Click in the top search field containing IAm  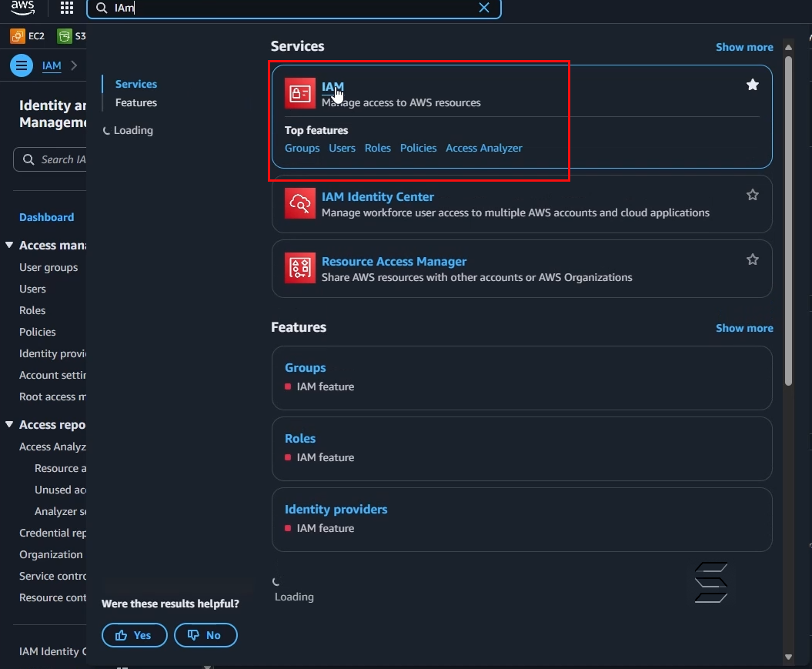coord(293,8)
